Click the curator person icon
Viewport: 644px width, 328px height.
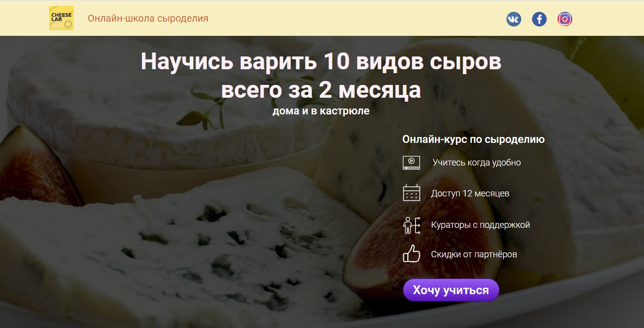412,225
